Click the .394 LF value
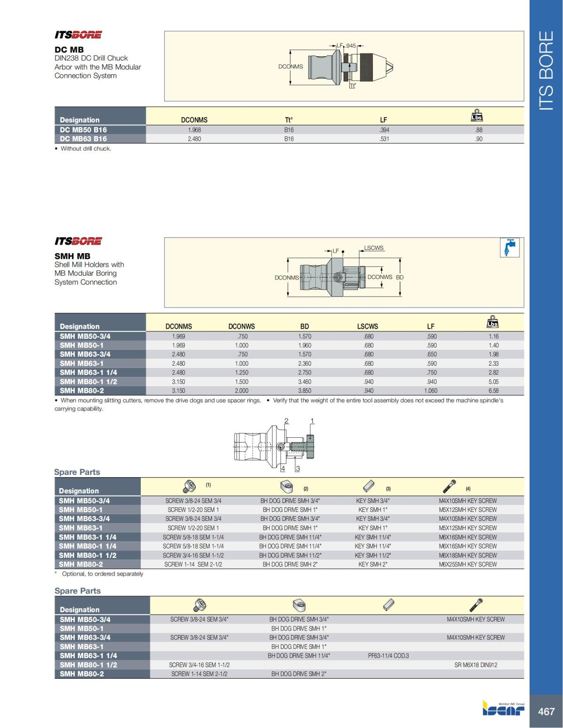The width and height of the screenshot is (563, 728). coord(384,130)
